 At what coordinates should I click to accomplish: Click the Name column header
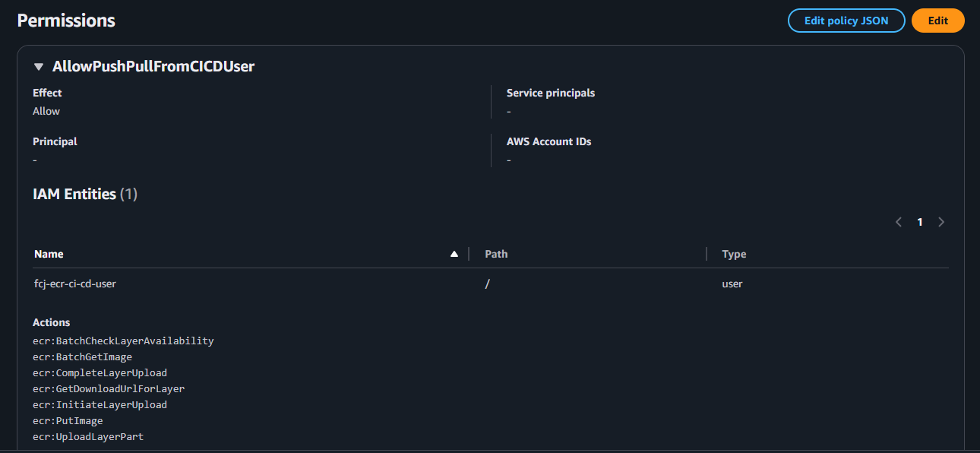[x=49, y=254]
